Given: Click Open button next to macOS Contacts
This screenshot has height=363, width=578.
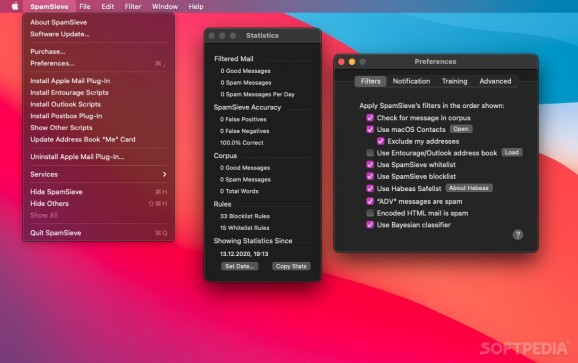Looking at the screenshot, I should click(x=461, y=129).
